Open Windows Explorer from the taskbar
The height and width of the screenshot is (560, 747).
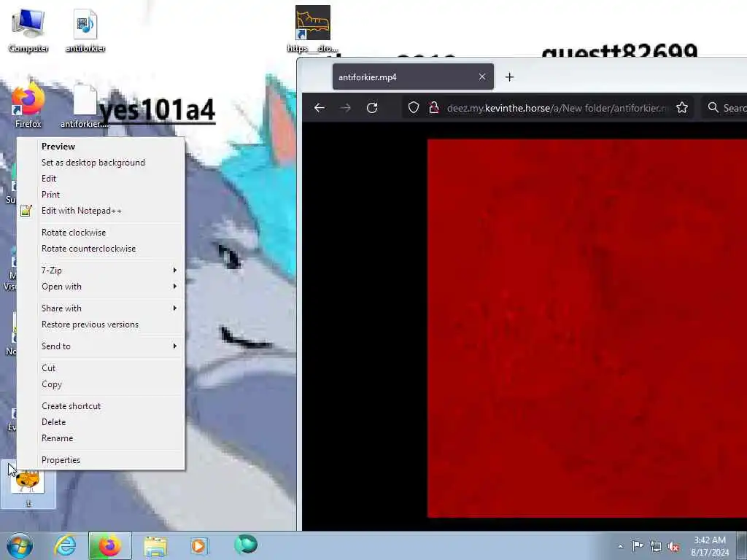(155, 545)
